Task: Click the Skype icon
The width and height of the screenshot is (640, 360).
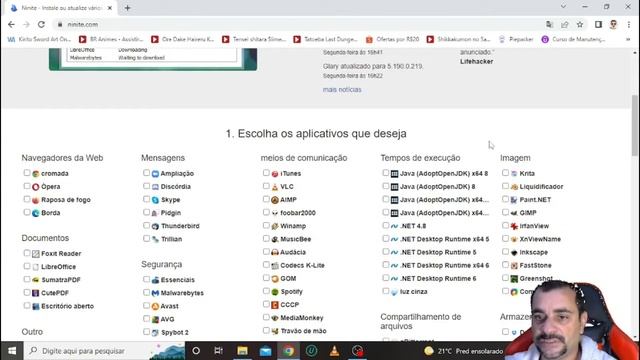Action: tap(156, 200)
